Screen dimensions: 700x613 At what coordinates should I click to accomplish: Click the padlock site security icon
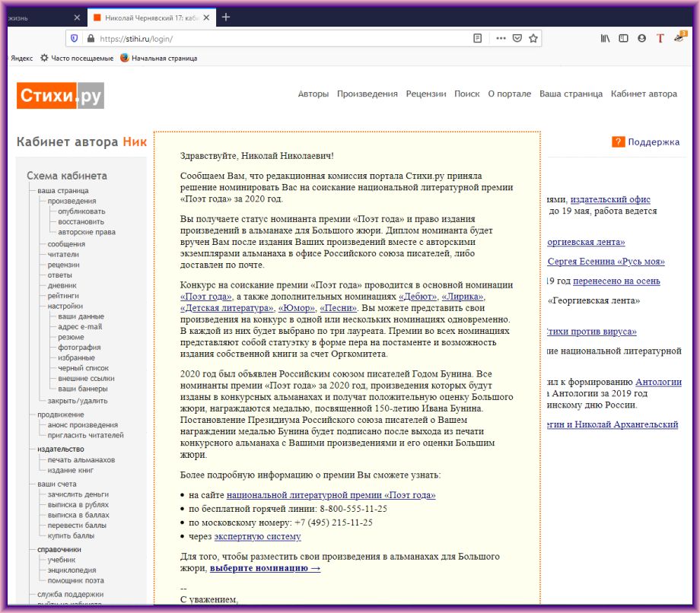click(91, 38)
